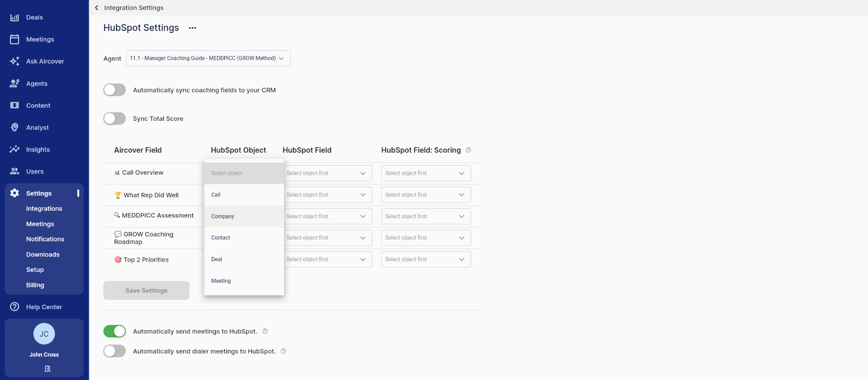Viewport: 868px width, 380px height.
Task: Click the JC user avatar
Action: click(x=44, y=334)
